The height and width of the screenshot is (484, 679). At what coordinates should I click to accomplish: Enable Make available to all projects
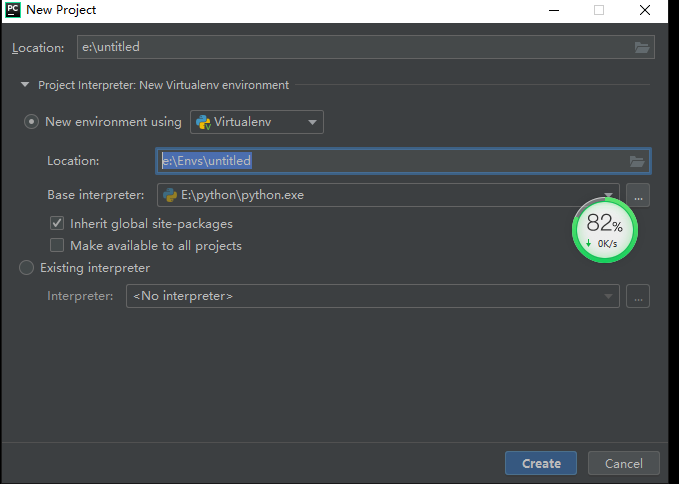(x=57, y=245)
